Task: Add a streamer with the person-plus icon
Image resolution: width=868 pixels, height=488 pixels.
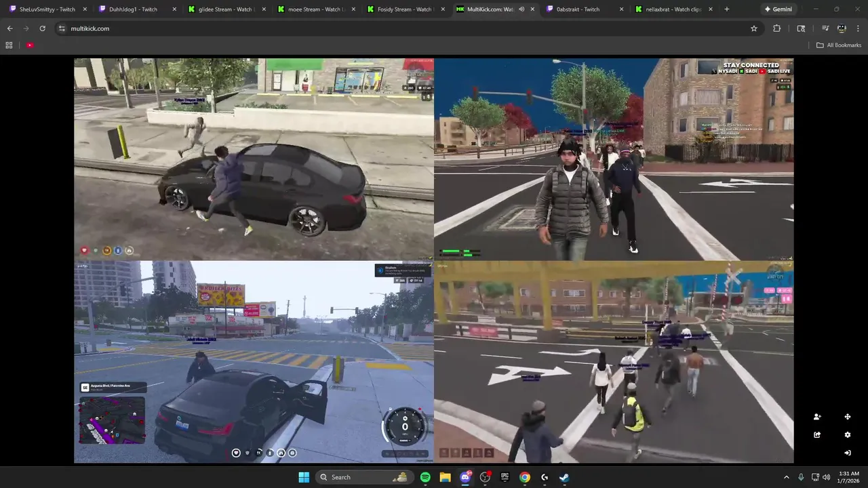Action: click(x=817, y=417)
